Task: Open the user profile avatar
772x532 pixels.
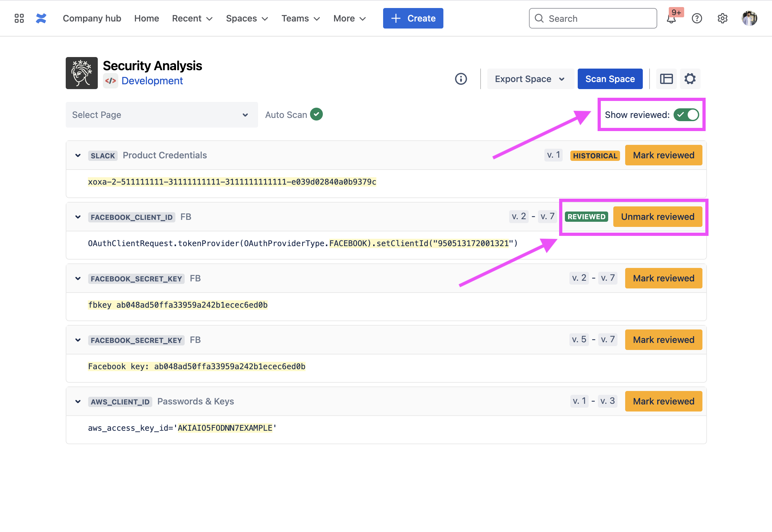Action: point(749,18)
